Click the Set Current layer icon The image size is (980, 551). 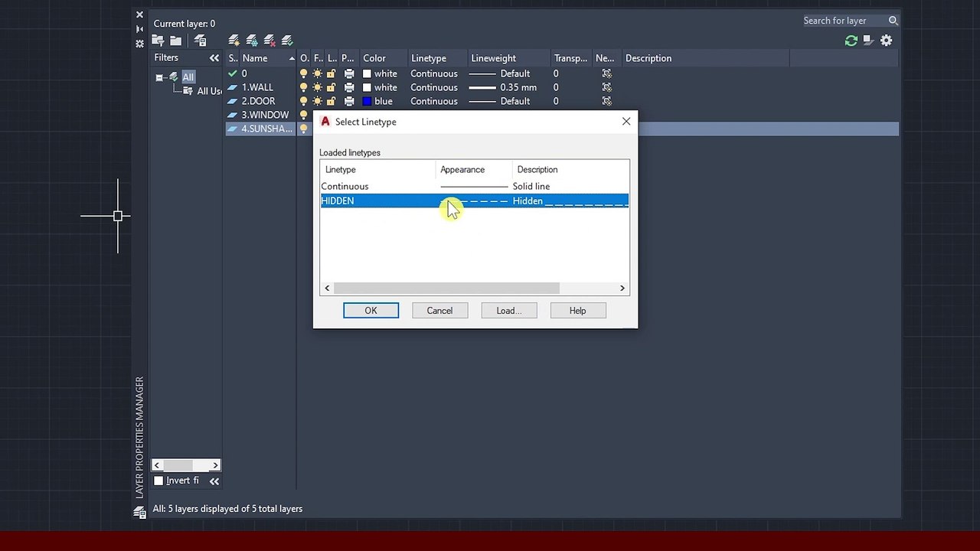(287, 41)
